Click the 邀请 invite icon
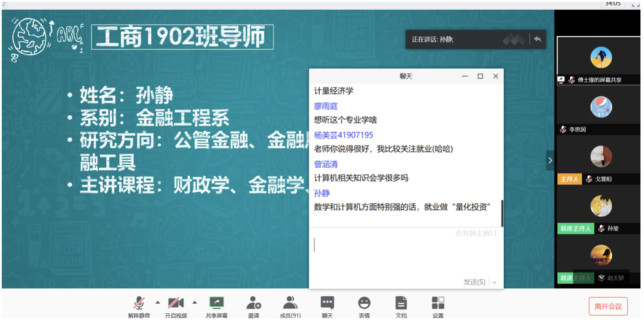Image resolution: width=644 pixels, height=320 pixels. click(253, 303)
